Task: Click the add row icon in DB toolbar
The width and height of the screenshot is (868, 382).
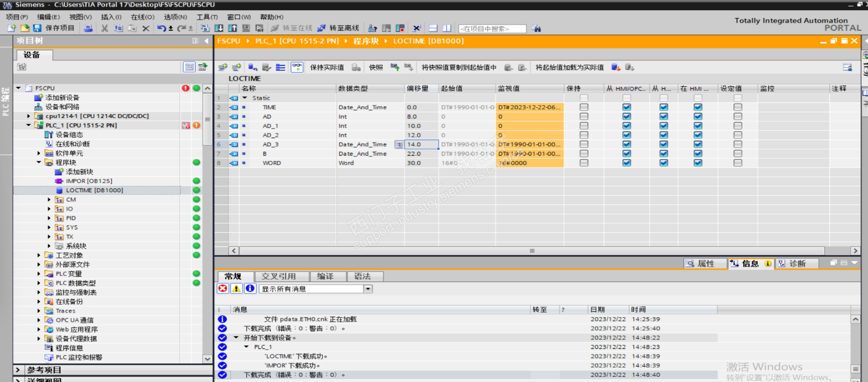Action: click(237, 67)
